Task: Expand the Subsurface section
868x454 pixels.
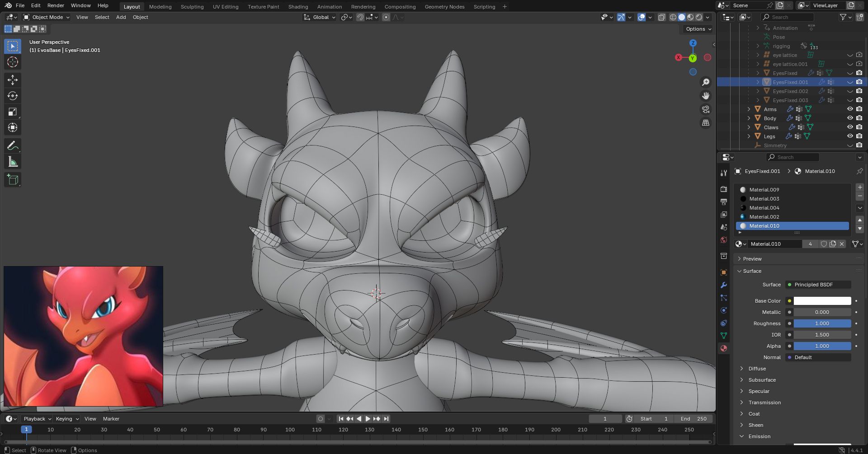Action: (x=762, y=380)
